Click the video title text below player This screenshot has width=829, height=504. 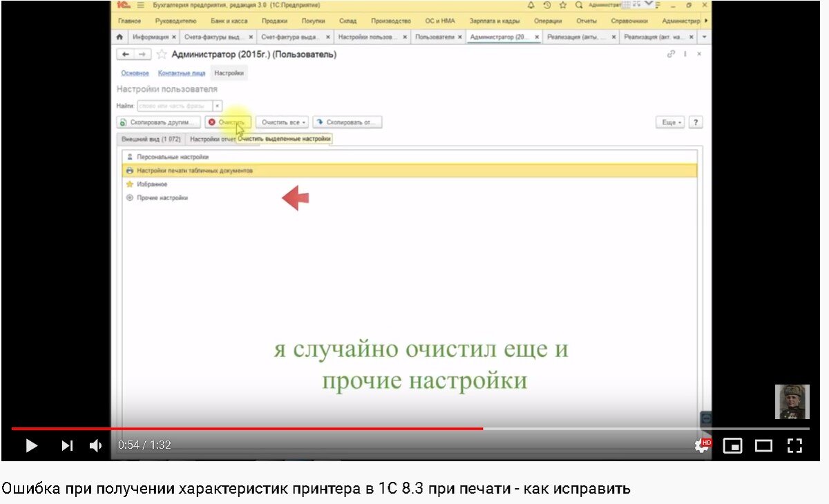(316, 490)
